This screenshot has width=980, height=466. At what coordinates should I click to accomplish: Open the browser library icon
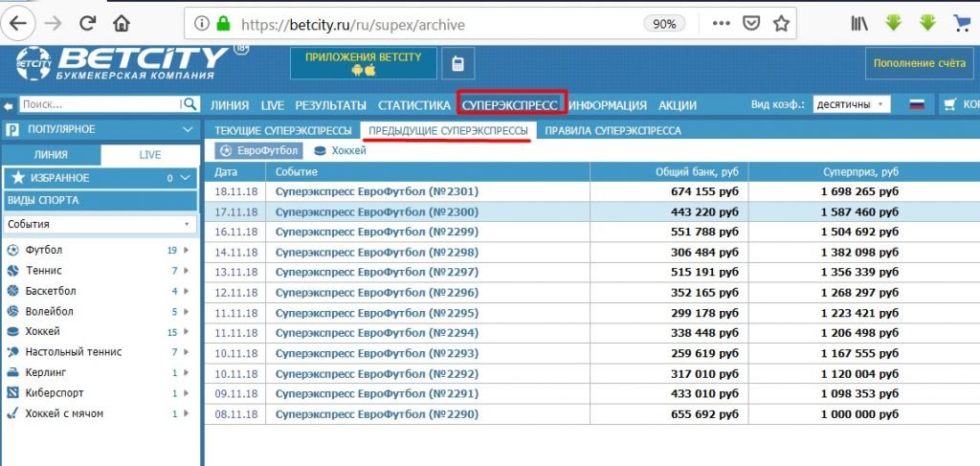859,24
